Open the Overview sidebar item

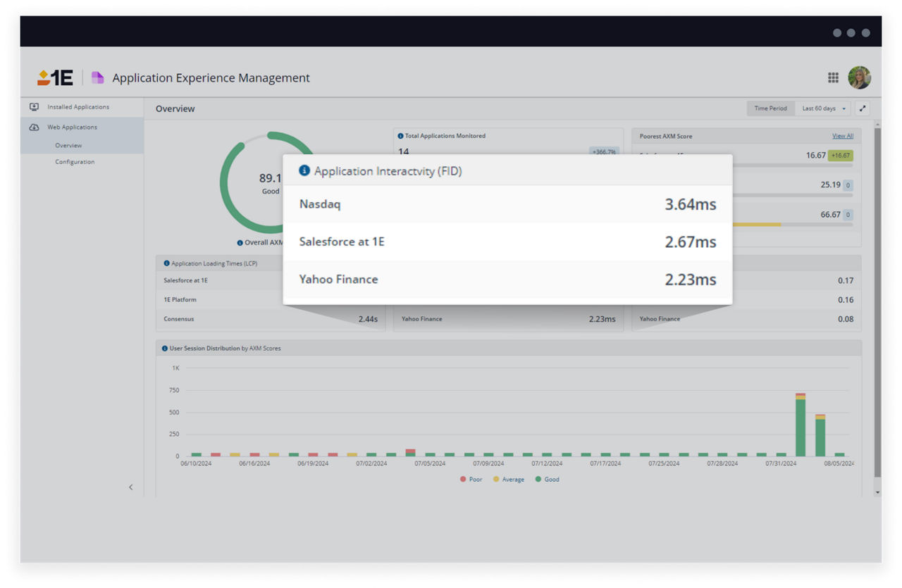pyautogui.click(x=68, y=145)
